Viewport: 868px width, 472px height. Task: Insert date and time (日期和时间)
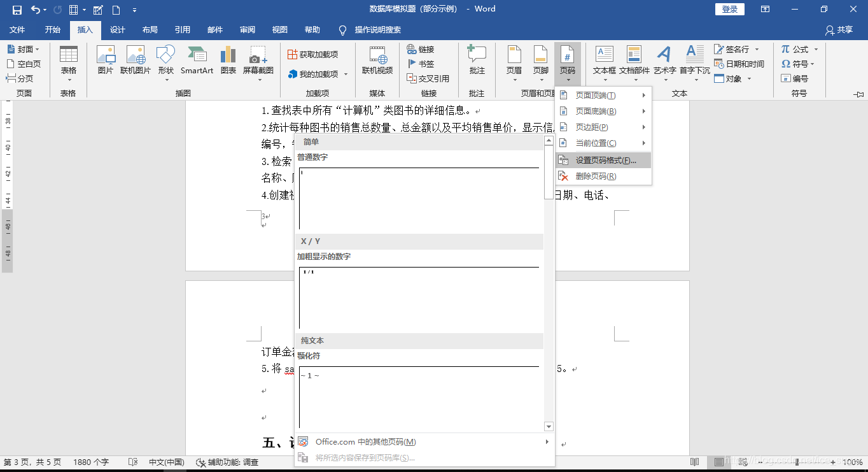739,64
